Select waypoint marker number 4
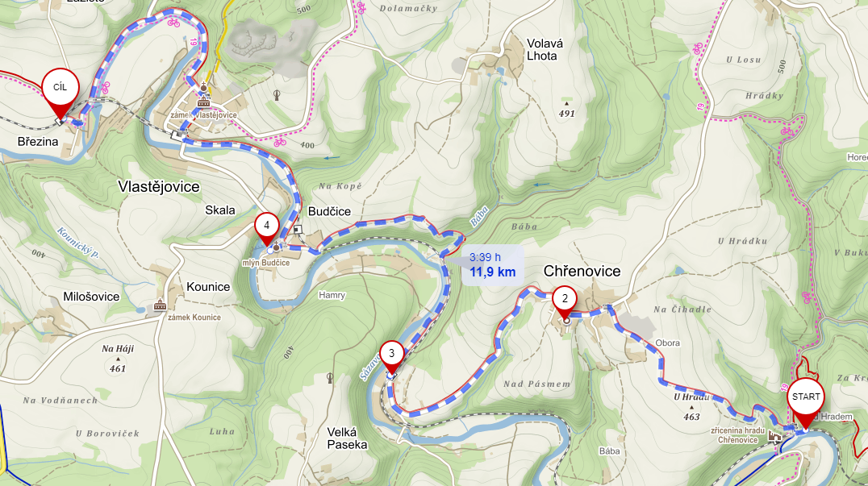Viewport: 868px width, 486px height. click(266, 229)
